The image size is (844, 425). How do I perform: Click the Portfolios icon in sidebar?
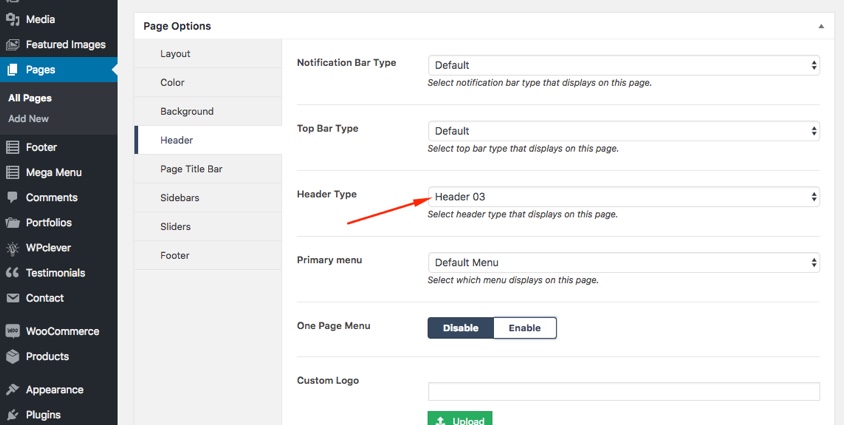coord(12,223)
